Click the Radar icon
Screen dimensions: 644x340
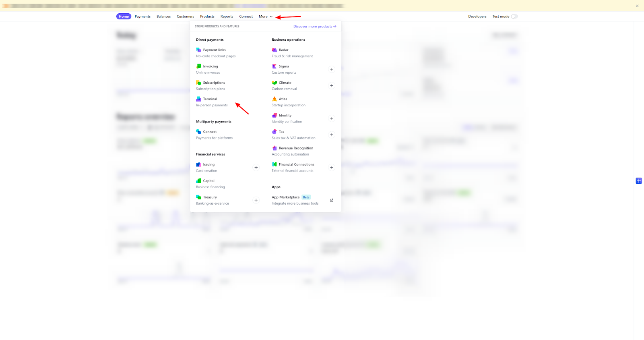click(x=274, y=50)
